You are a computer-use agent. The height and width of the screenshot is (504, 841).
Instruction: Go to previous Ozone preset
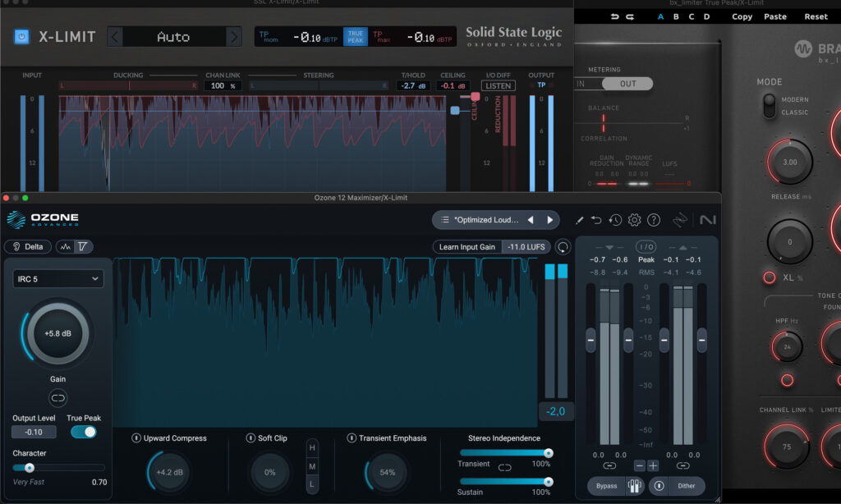531,220
